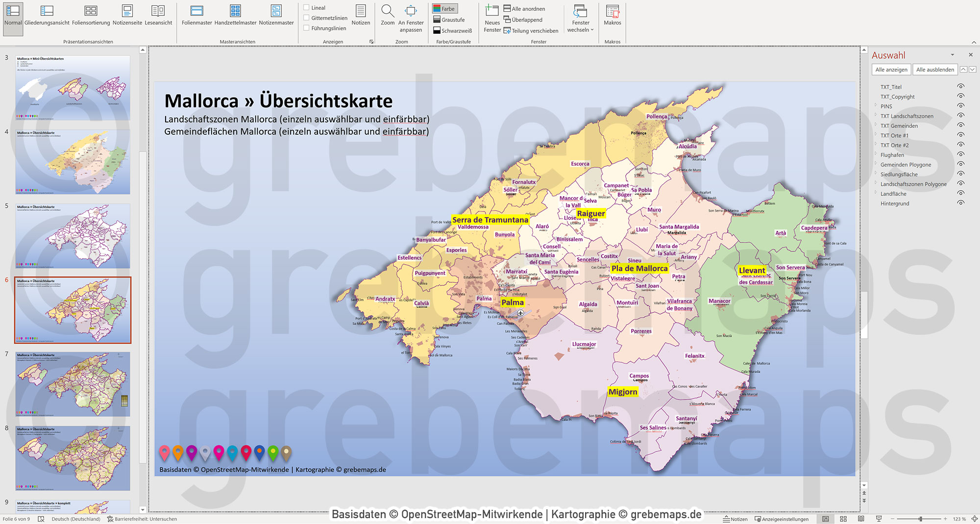The image size is (980, 524).
Task: Click An Fenster anpassen
Action: (411, 17)
